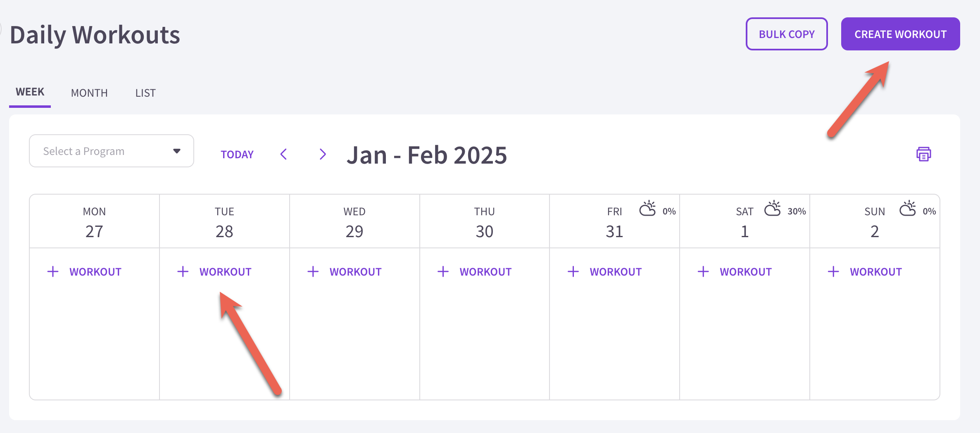Go to previous week arrow

pos(283,154)
